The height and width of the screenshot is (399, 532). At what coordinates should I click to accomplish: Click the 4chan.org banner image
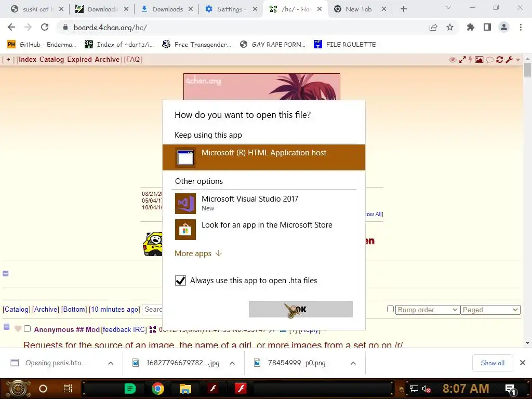click(x=262, y=87)
